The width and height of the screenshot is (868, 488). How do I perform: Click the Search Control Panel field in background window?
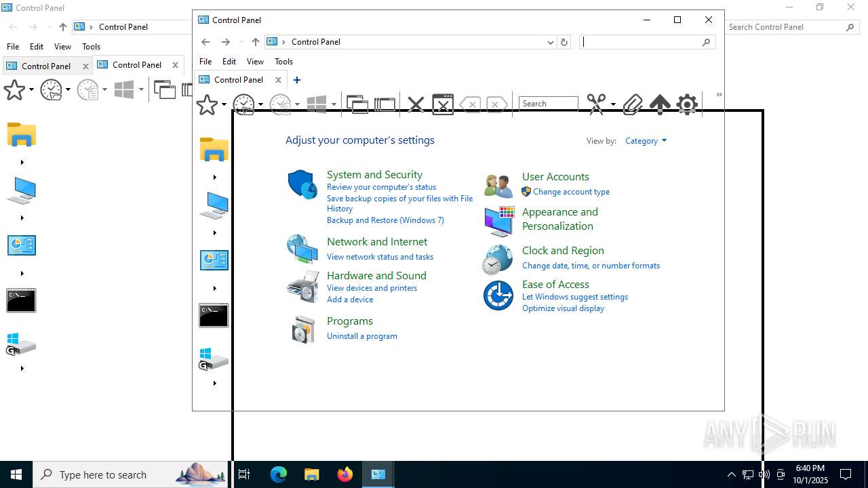tap(792, 27)
